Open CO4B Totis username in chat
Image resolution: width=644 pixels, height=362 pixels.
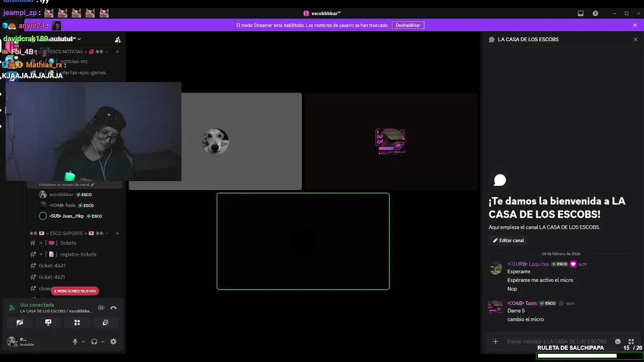(522, 303)
